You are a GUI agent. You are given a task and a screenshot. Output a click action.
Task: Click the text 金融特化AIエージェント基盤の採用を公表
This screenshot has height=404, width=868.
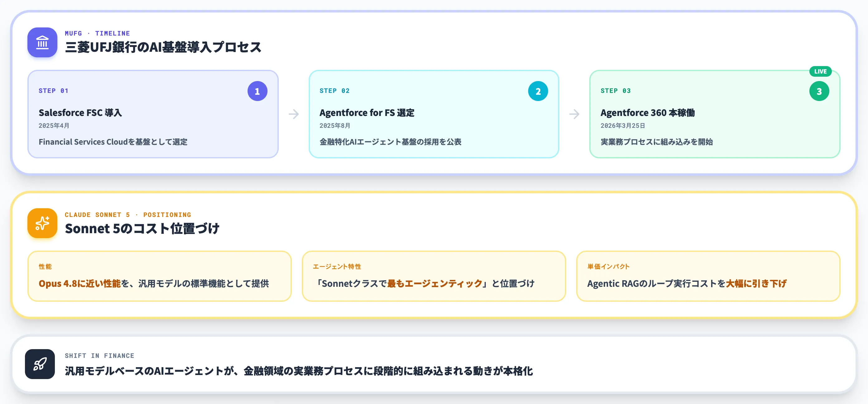(x=391, y=142)
